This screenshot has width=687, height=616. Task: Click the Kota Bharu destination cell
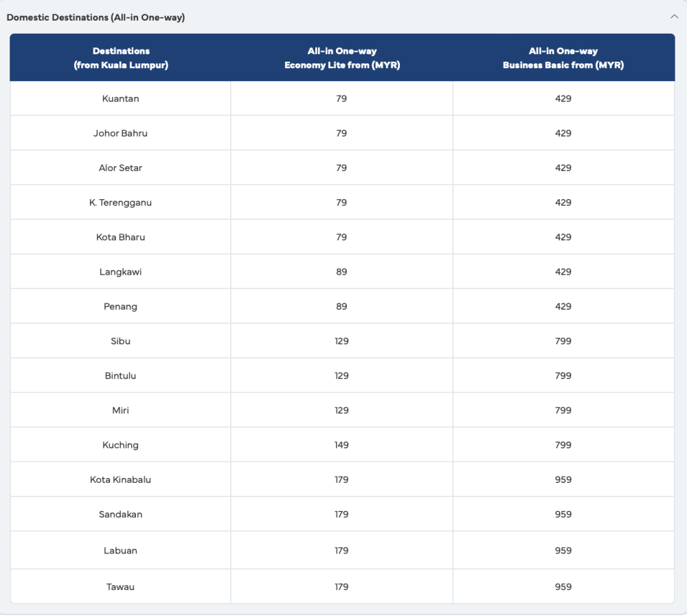pos(121,238)
